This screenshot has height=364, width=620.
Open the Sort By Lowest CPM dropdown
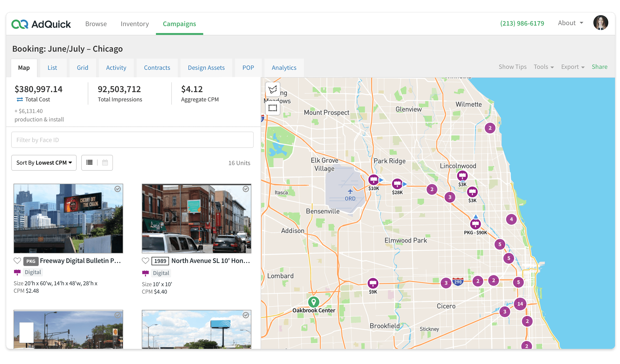[x=44, y=163]
